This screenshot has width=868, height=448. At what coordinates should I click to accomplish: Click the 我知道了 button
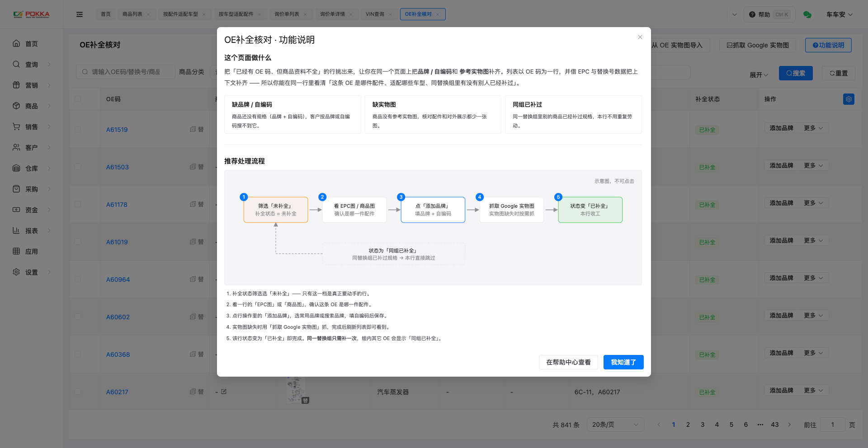click(x=623, y=362)
